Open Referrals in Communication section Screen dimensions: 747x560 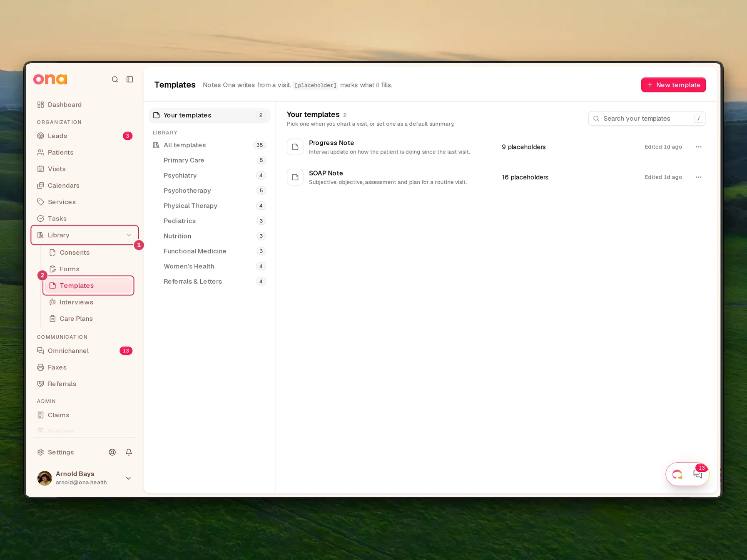pyautogui.click(x=85, y=384)
